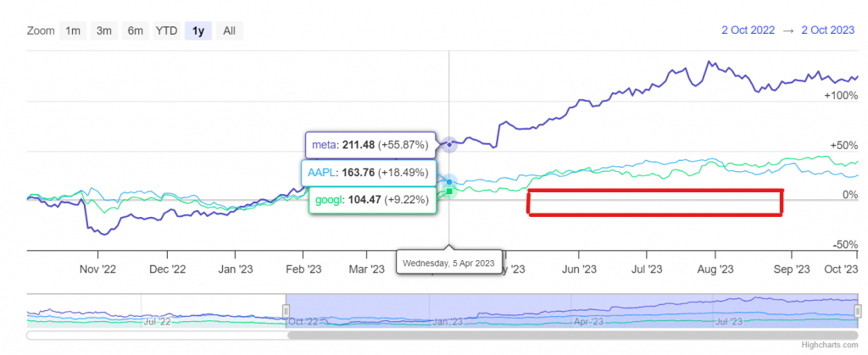Select the 1y zoom button
This screenshot has height=355, width=868.
198,31
